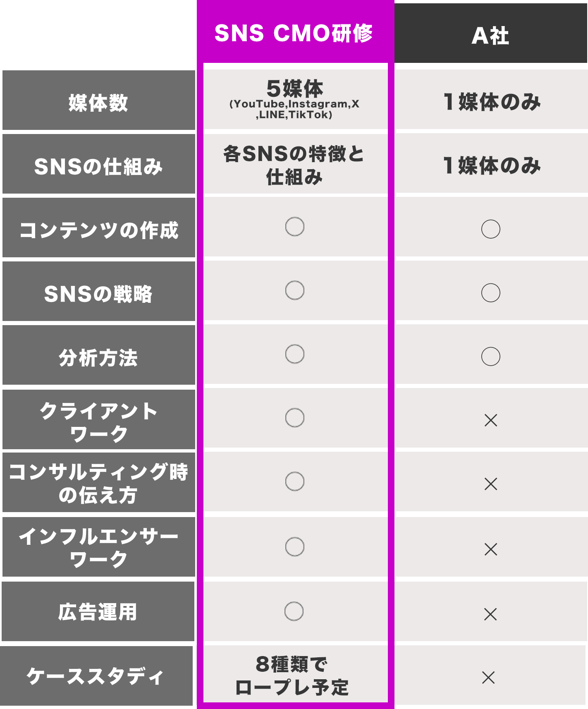Click the SNS CMO研修 circle for インフルエンサーワーク
This screenshot has width=588, height=709.
click(x=295, y=547)
